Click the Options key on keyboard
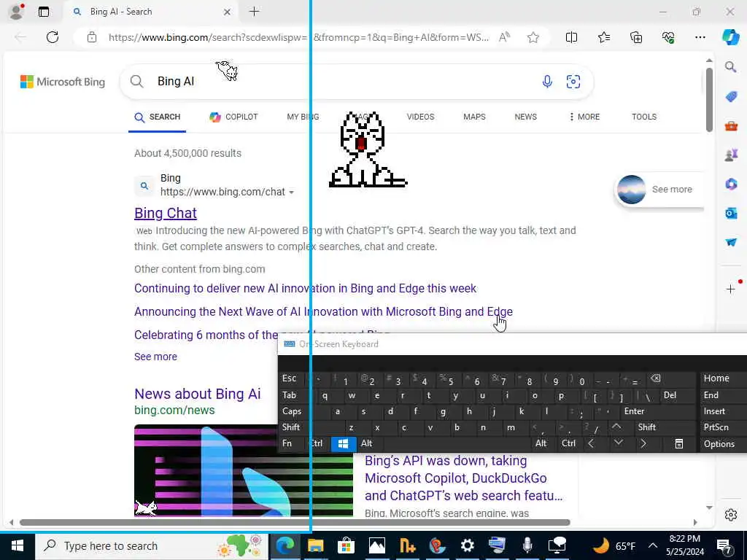 [719, 444]
